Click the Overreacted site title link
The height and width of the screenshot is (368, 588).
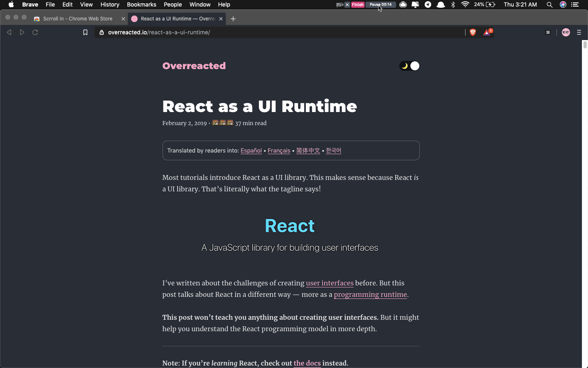[194, 66]
